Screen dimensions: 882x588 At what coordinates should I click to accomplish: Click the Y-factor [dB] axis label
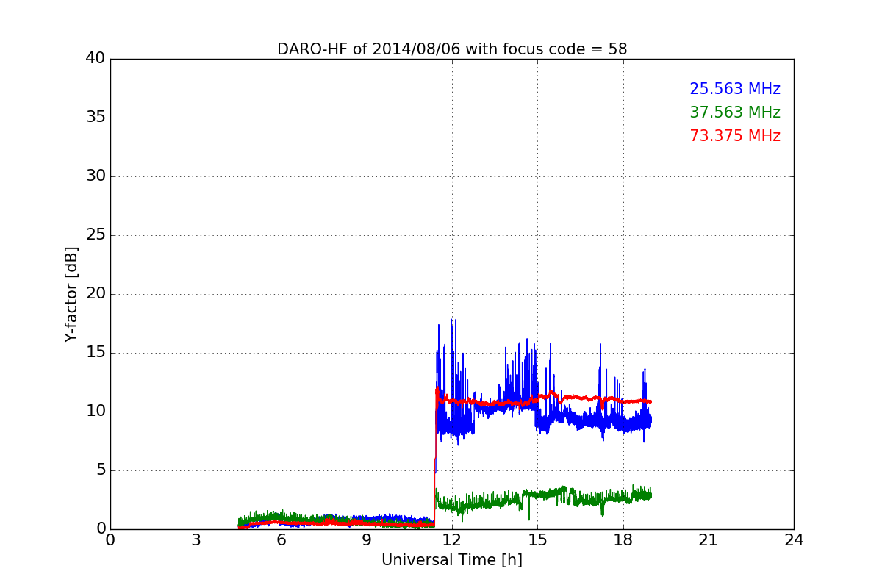coord(71,294)
